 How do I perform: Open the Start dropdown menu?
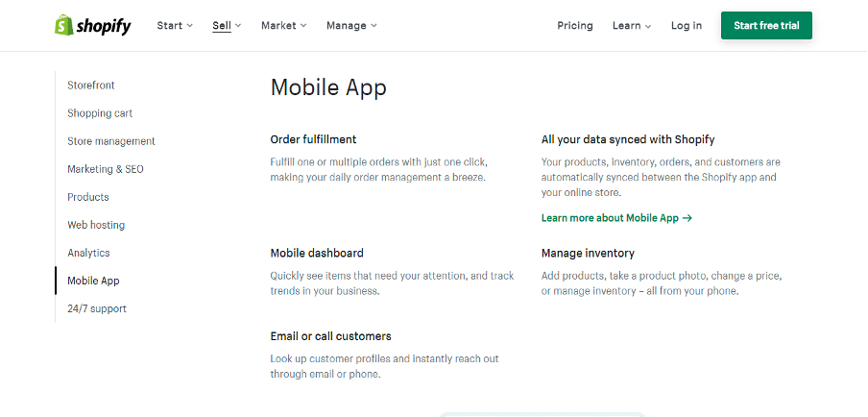pos(175,26)
